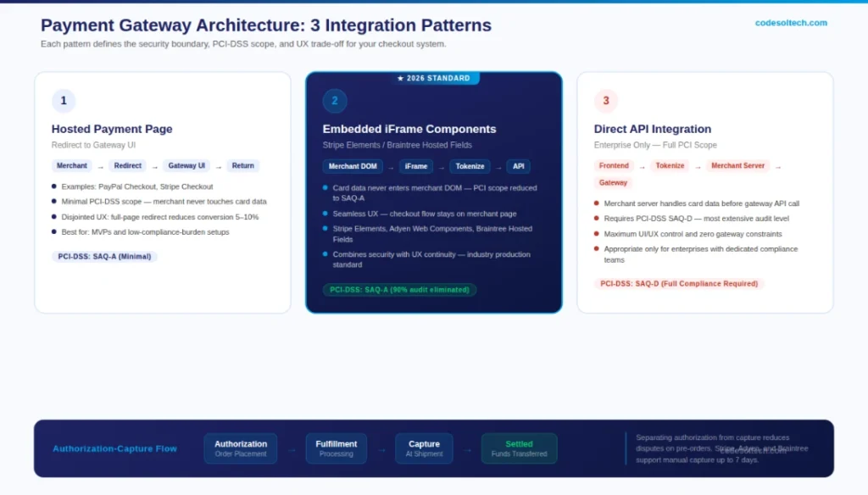This screenshot has width=868, height=495.
Task: Select the API pill in the embedded flow
Action: [x=518, y=166]
